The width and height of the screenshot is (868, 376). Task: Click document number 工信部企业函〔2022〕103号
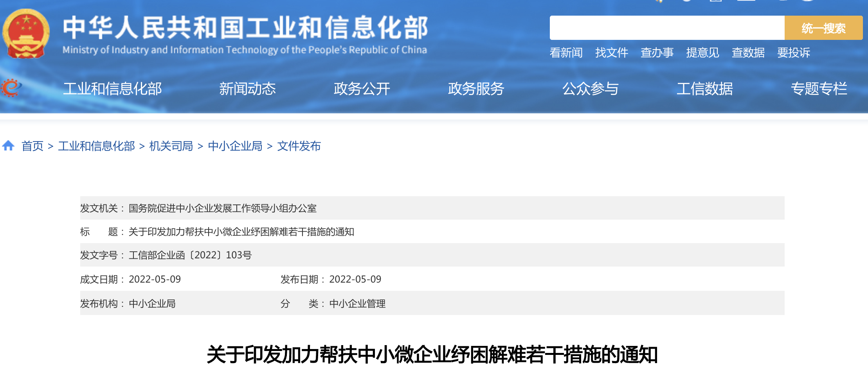(190, 255)
